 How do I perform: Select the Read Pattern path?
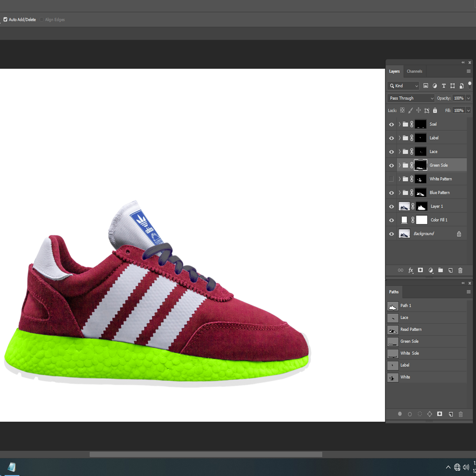pos(411,329)
